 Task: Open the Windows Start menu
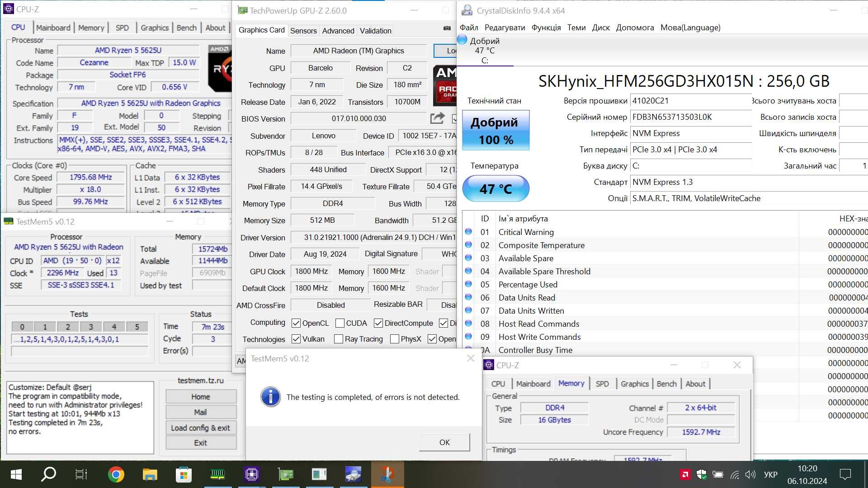16,474
